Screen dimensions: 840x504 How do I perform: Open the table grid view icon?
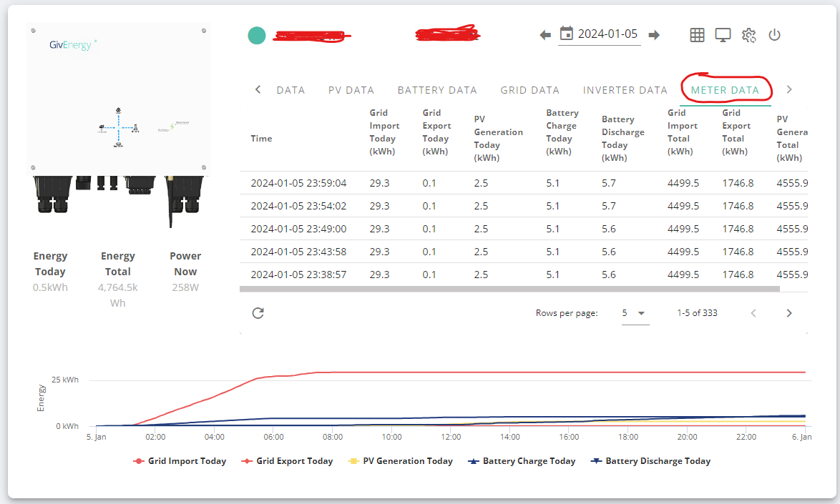[x=697, y=35]
